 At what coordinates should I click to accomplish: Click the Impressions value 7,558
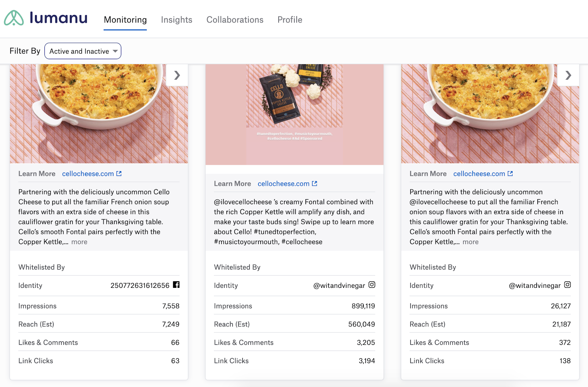(171, 306)
